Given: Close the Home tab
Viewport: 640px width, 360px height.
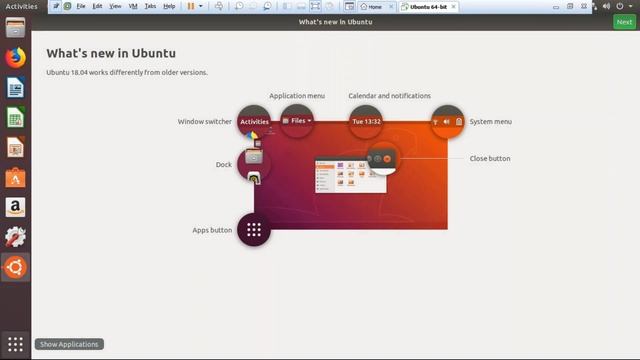Looking at the screenshot, I should (x=391, y=7).
